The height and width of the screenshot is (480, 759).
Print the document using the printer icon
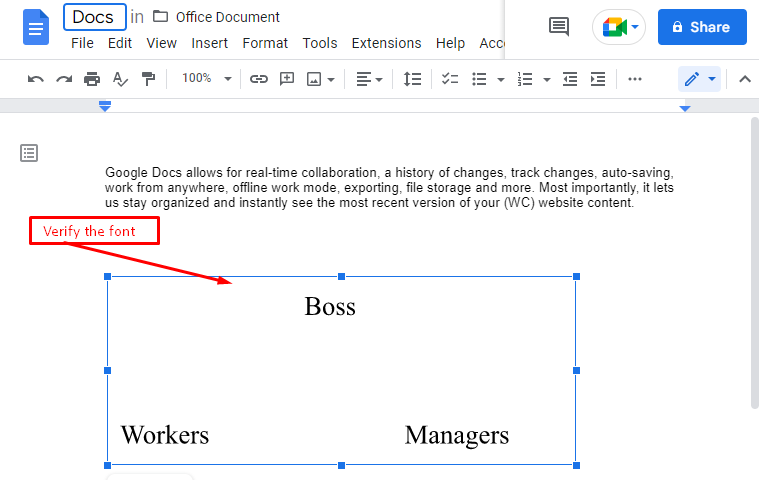point(91,79)
